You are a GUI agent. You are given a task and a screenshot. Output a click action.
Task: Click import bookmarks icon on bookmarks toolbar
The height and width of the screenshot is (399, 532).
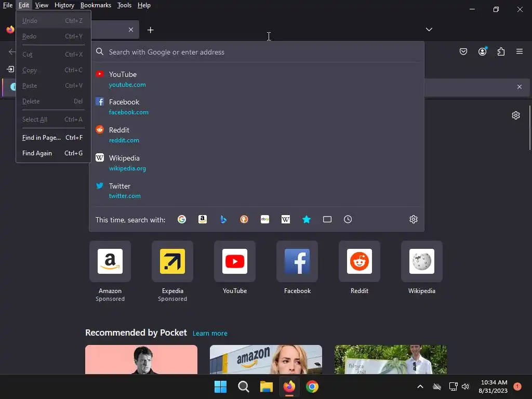10,69
